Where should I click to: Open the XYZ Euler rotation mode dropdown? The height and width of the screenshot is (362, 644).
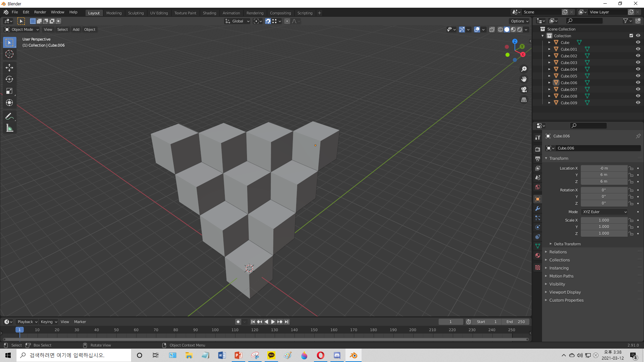pos(604,212)
